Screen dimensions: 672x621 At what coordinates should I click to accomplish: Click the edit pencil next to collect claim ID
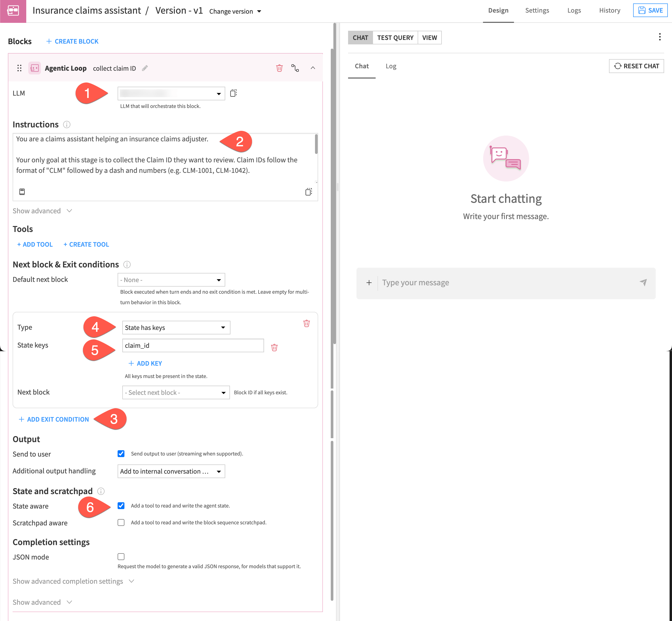[145, 68]
